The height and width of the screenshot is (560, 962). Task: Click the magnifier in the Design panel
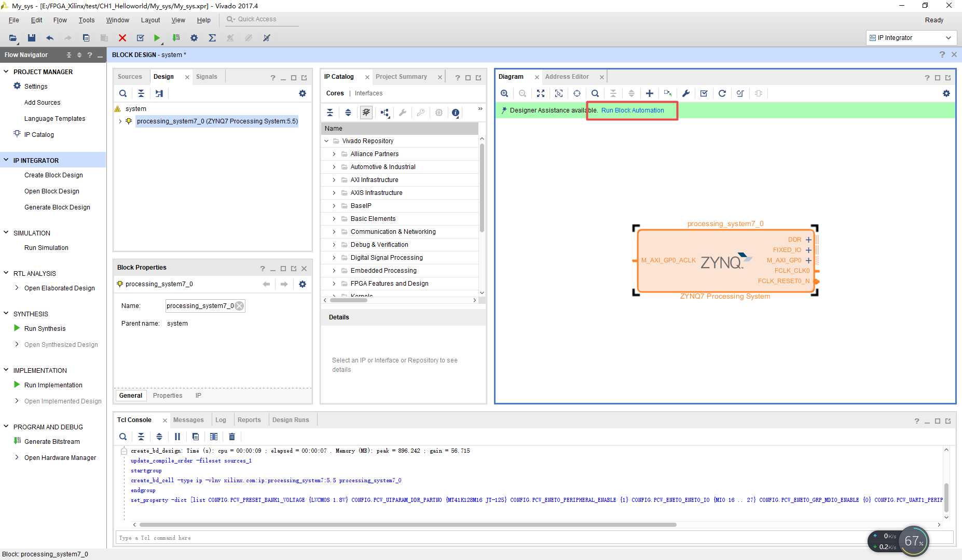click(123, 93)
